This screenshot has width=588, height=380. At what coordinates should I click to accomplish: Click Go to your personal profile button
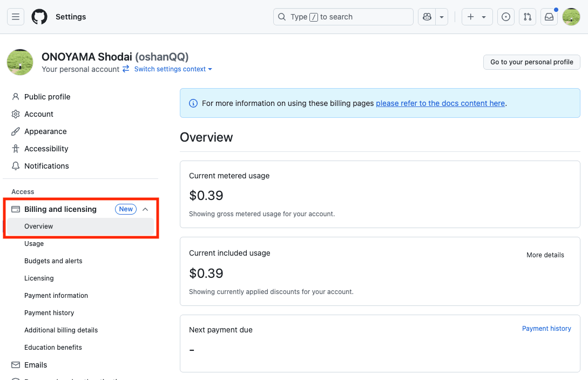coord(532,62)
